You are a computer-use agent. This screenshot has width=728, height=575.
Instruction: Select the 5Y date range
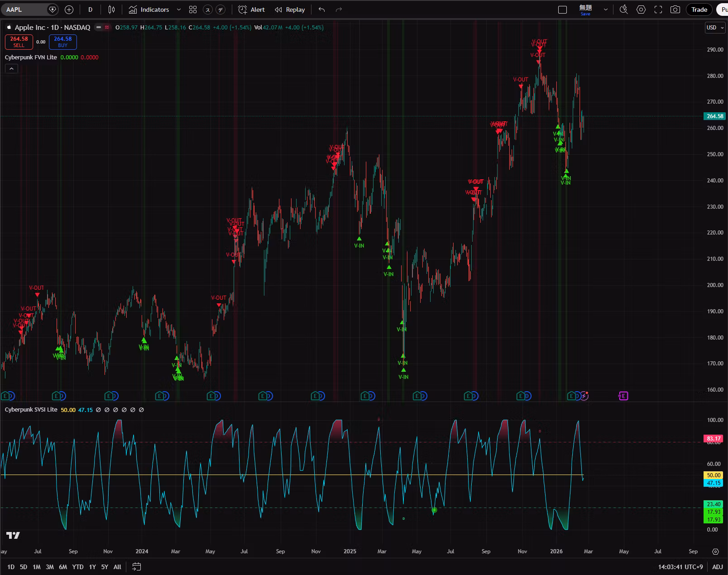(105, 567)
